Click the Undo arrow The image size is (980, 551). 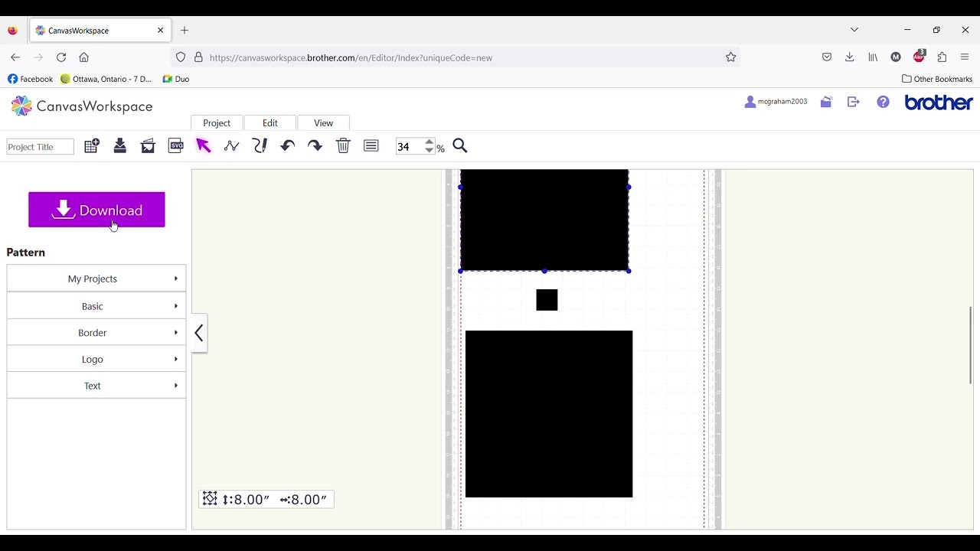(x=287, y=146)
